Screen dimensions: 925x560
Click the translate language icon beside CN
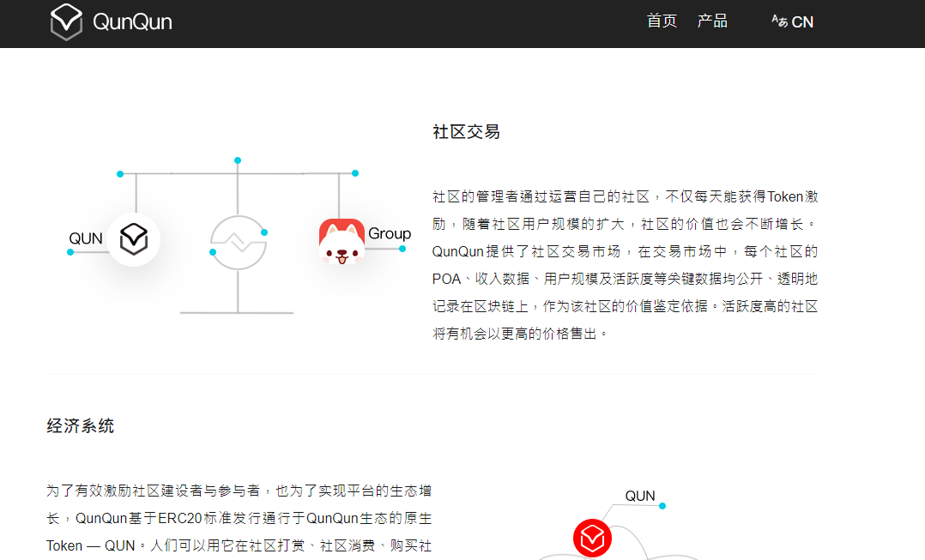tap(779, 21)
